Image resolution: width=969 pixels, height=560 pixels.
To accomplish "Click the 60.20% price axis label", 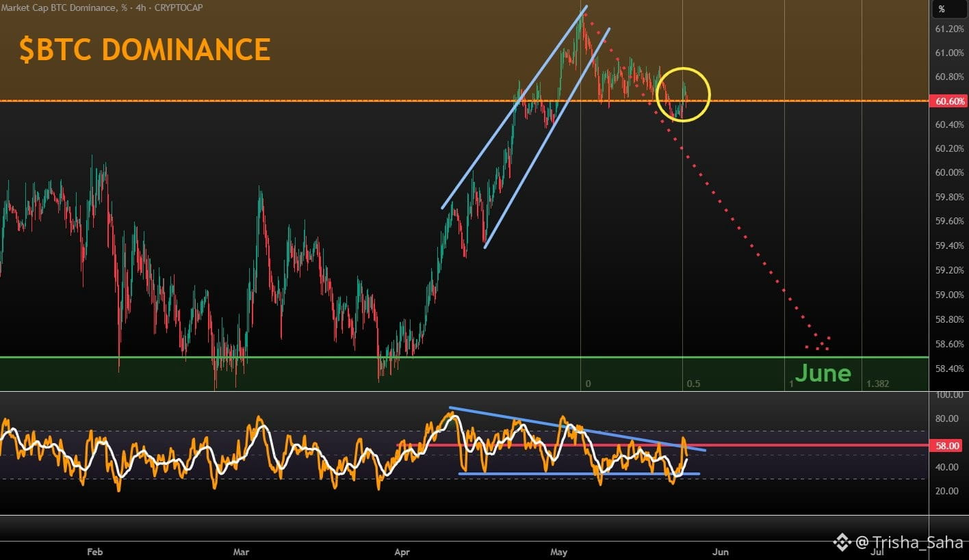I will (949, 148).
